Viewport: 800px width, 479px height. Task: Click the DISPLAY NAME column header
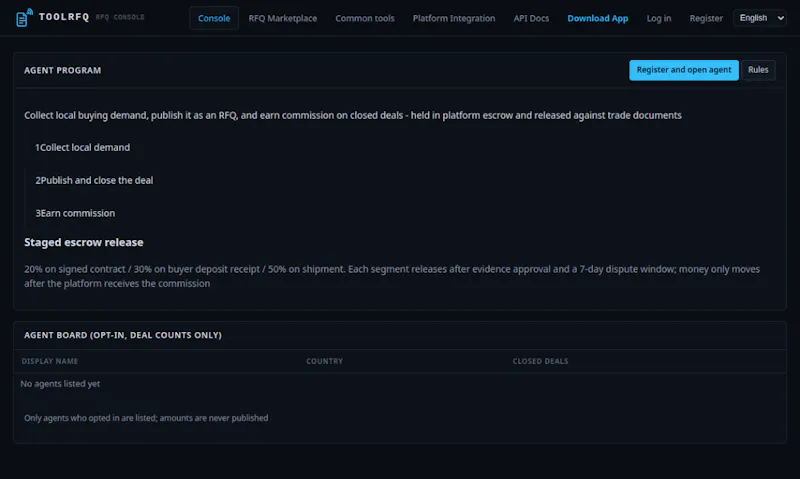click(x=49, y=361)
